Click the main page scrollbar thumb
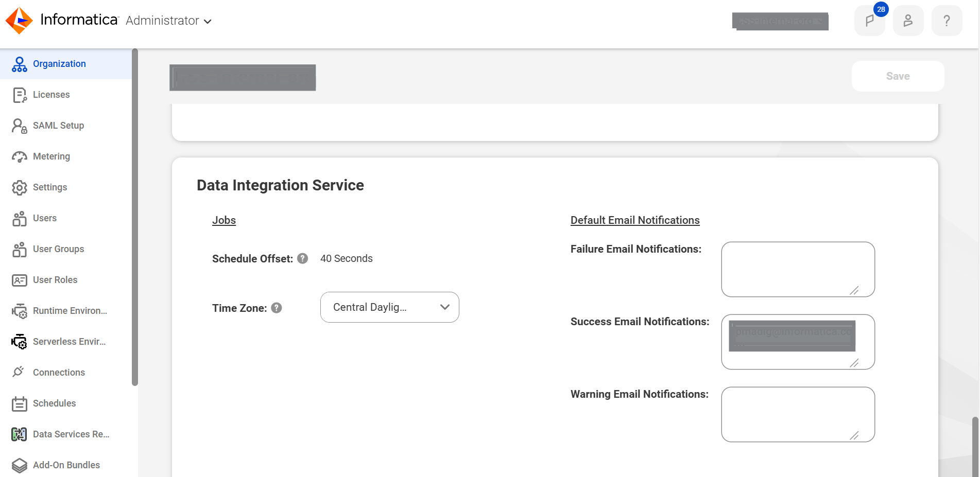 (x=975, y=447)
